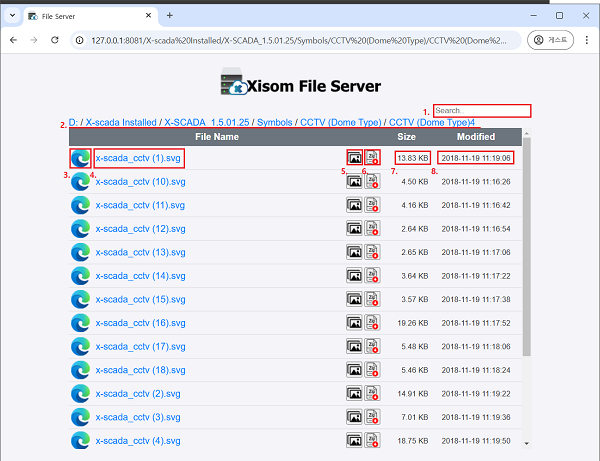Download zip of x-scada_cctv (13).svg

[x=372, y=252]
